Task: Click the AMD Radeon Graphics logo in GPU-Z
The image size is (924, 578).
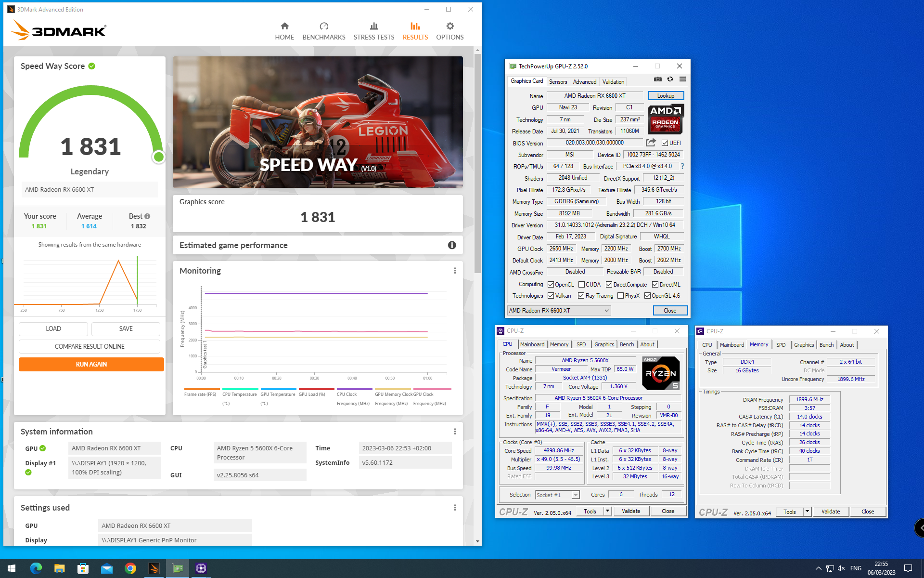Action: (x=666, y=119)
